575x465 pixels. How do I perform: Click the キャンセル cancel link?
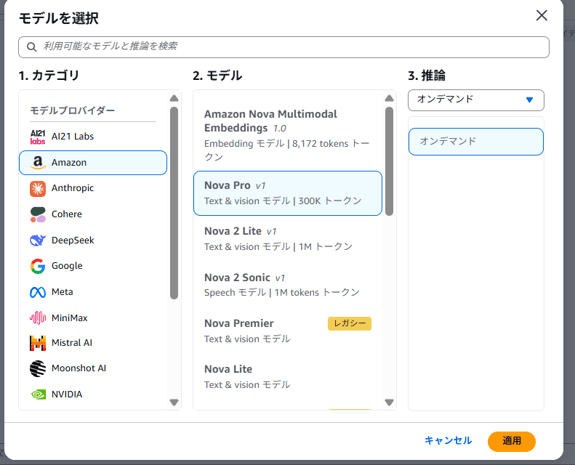[448, 441]
